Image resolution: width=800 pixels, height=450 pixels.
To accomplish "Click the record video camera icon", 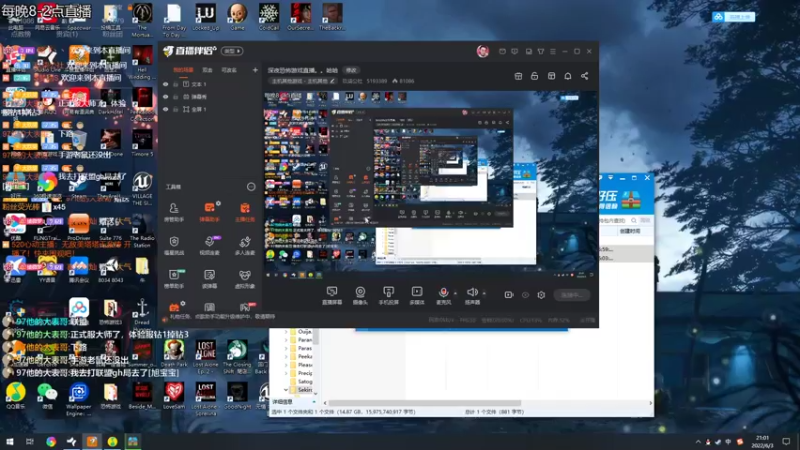I will tap(509, 295).
